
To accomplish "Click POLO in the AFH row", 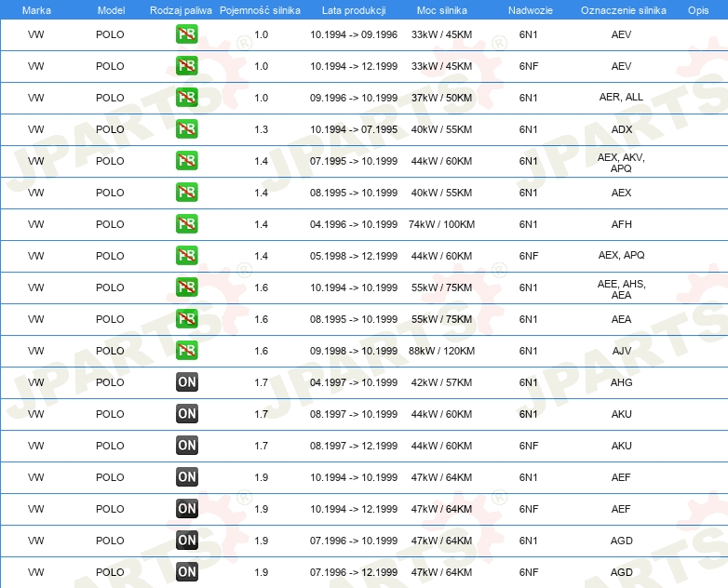I will coord(110,224).
